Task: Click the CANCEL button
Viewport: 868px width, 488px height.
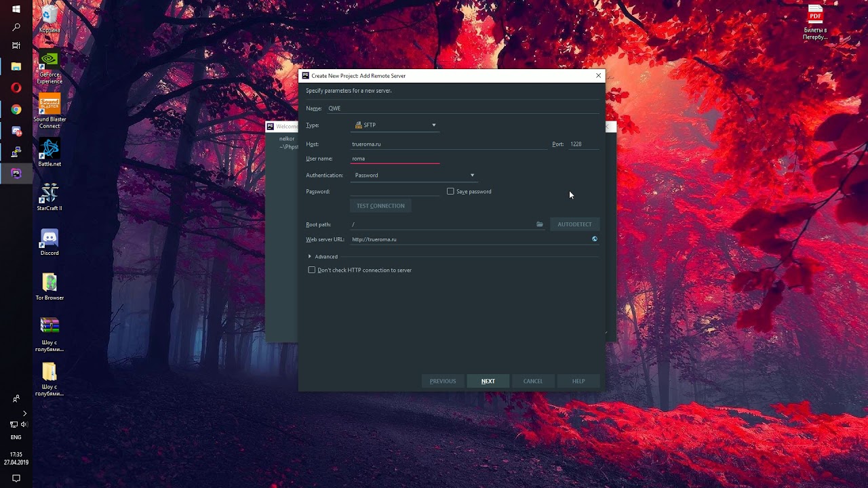Action: (533, 381)
